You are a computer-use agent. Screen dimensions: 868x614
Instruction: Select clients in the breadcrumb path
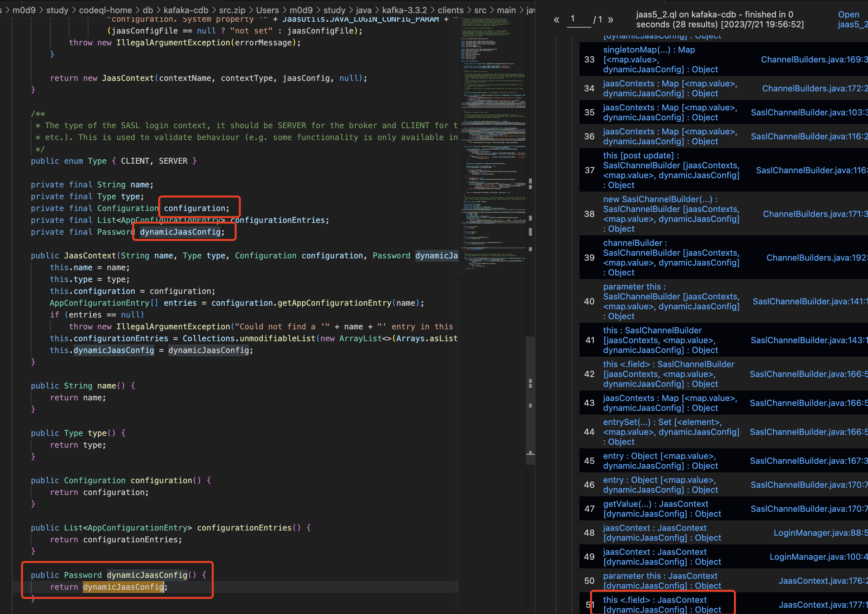(x=451, y=10)
